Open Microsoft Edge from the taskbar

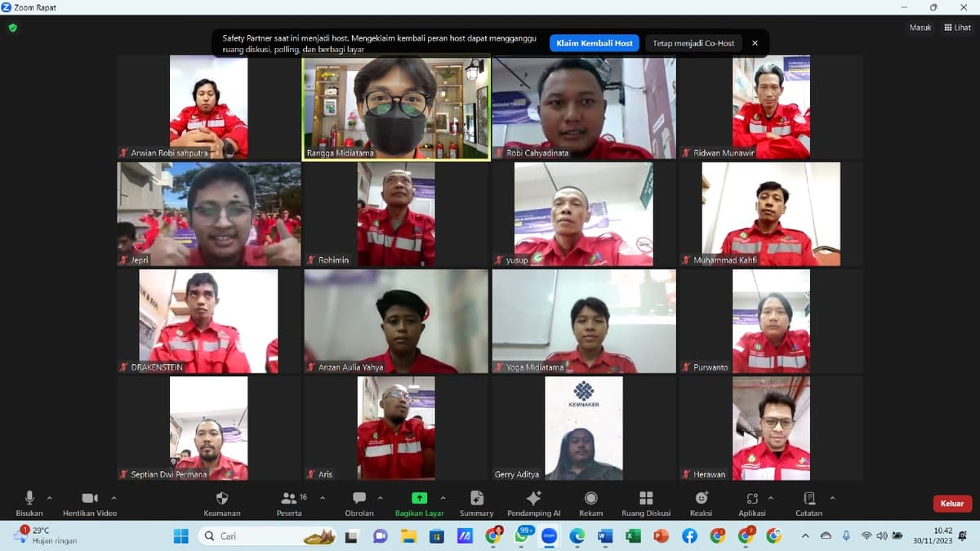coord(577,535)
